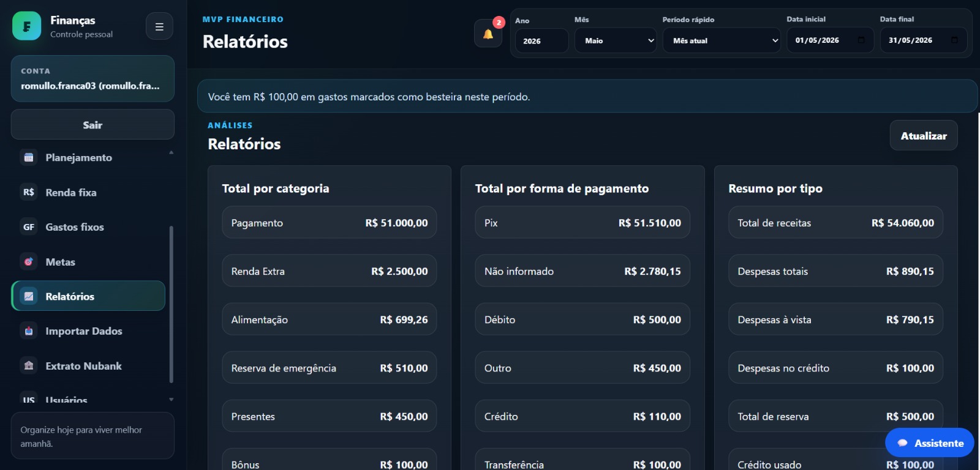This screenshot has width=980, height=470.
Task: Click the Renda fixa R$ icon
Action: pos(29,192)
